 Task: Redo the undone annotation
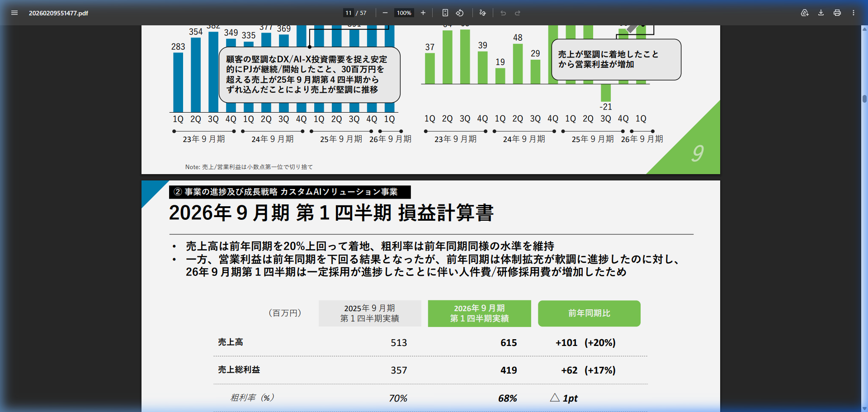(518, 13)
